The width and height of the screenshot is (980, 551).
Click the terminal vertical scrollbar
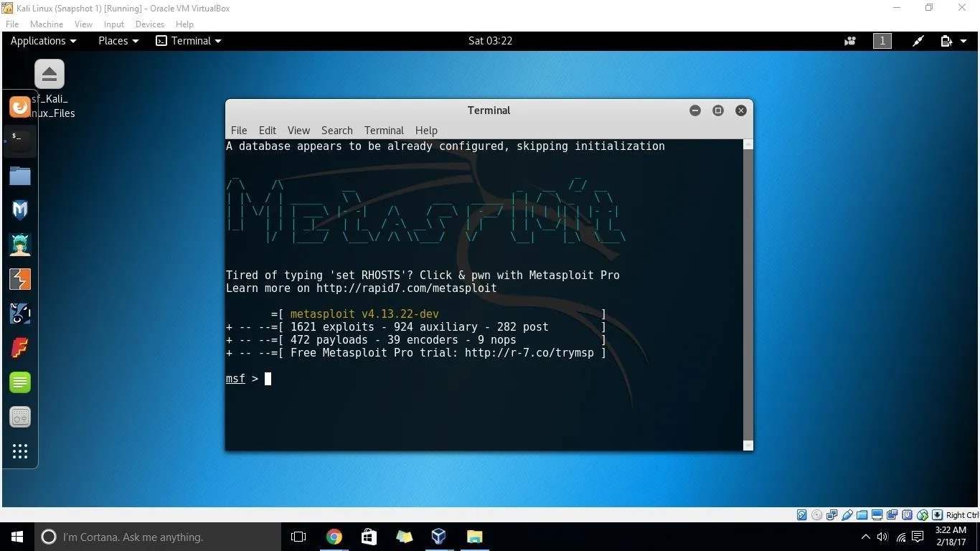pos(748,296)
